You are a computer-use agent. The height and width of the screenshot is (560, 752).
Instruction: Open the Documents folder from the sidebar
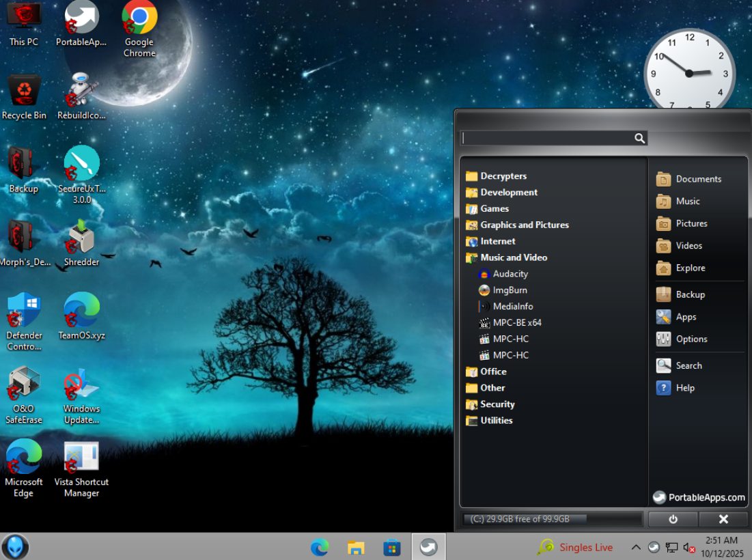[697, 179]
